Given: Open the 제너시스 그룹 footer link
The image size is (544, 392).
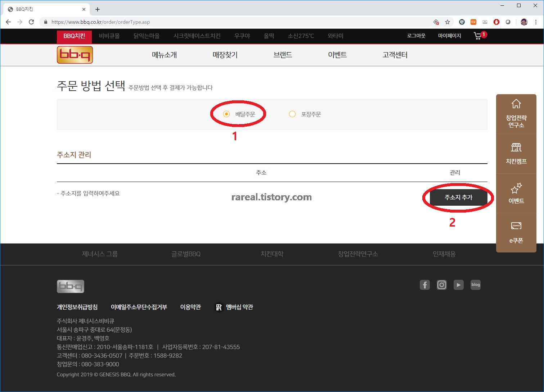Looking at the screenshot, I should point(100,254).
